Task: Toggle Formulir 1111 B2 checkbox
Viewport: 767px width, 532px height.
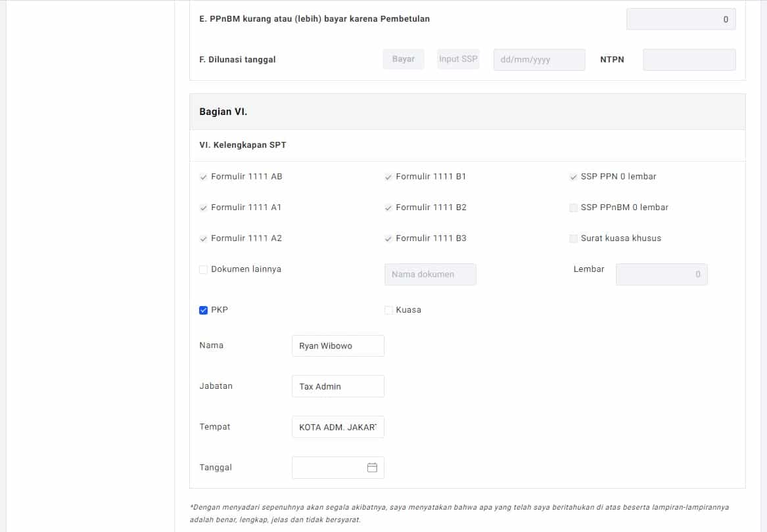Action: click(388, 208)
